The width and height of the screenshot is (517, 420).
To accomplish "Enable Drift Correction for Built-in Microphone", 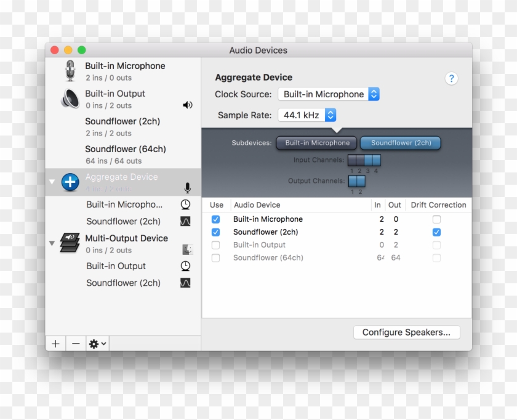I will [436, 219].
